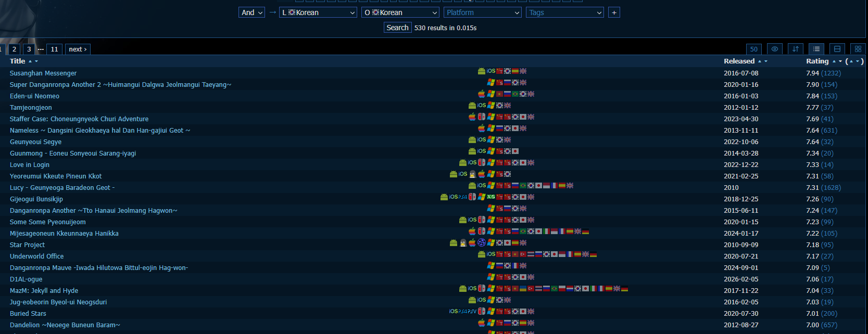Click Apple icon in Eden-ui Neomeo row
Screen dimensions: 868x334
coord(482,94)
